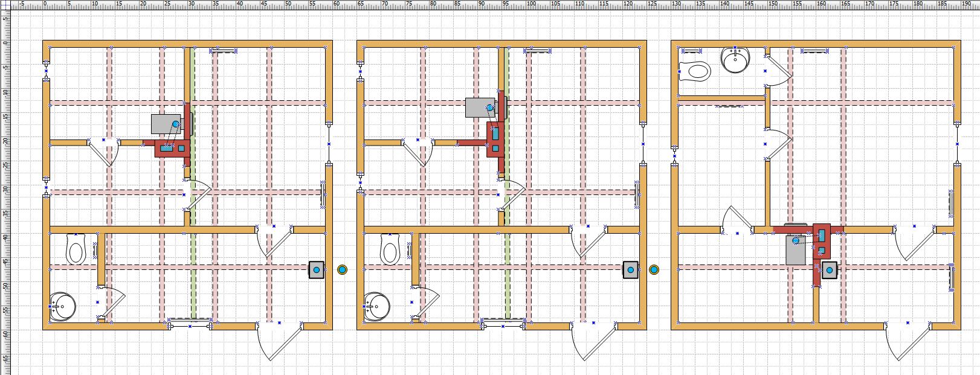This screenshot has width=980, height=375.
Task: Select the toilet in the right floor plan
Action: (695, 71)
